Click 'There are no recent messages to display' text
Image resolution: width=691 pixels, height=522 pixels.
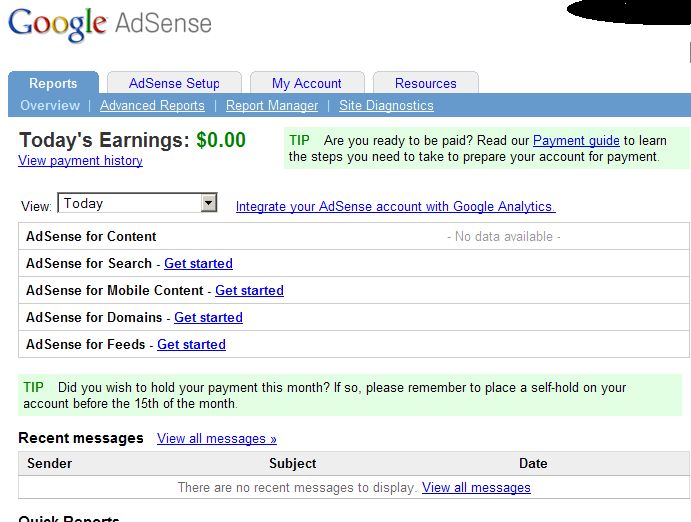[297, 487]
